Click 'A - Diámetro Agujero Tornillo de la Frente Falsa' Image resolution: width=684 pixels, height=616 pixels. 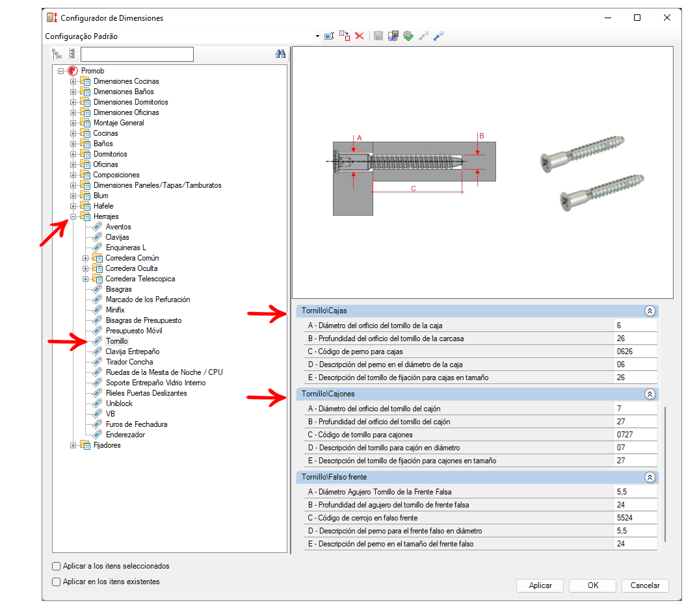tap(380, 492)
